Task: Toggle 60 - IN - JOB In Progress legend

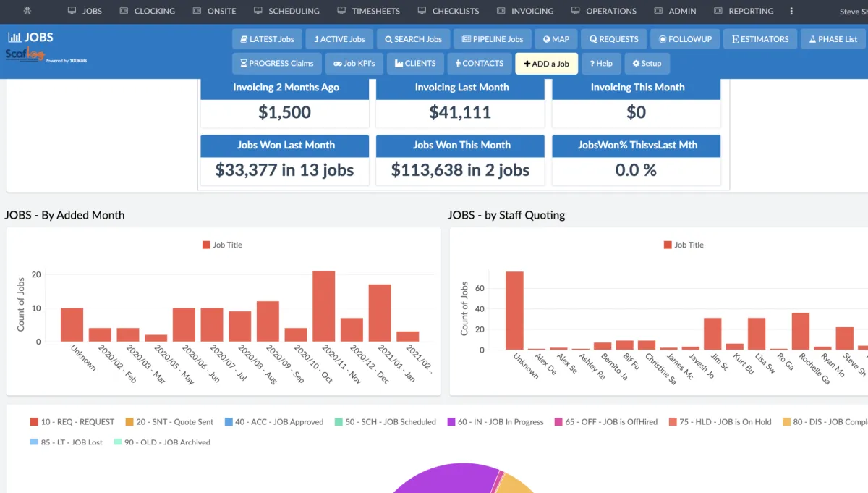Action: coord(495,421)
